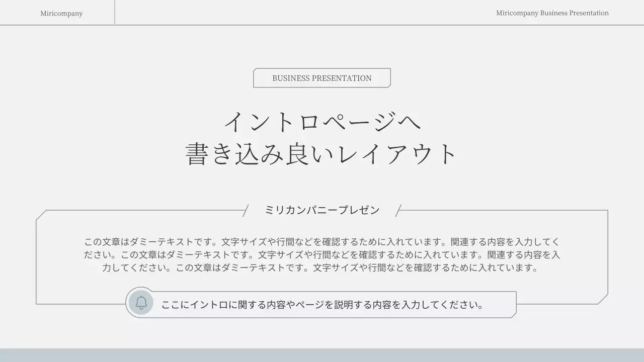Click the subtitle ミリカンパニープレゼン
Screen dimensions: 644x362
(323, 210)
